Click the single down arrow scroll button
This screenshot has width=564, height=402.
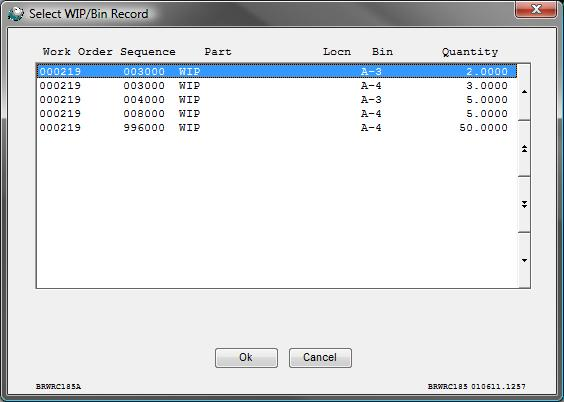[x=524, y=260]
